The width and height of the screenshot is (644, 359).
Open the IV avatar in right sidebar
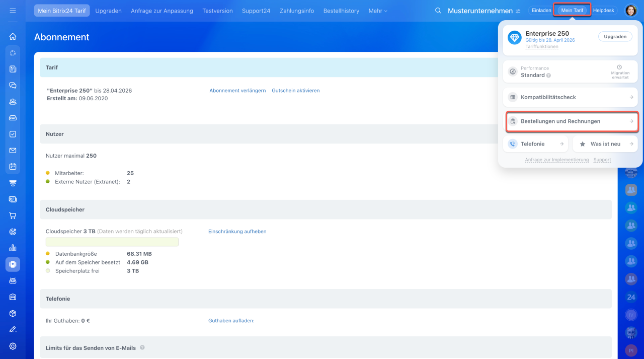pos(631,315)
